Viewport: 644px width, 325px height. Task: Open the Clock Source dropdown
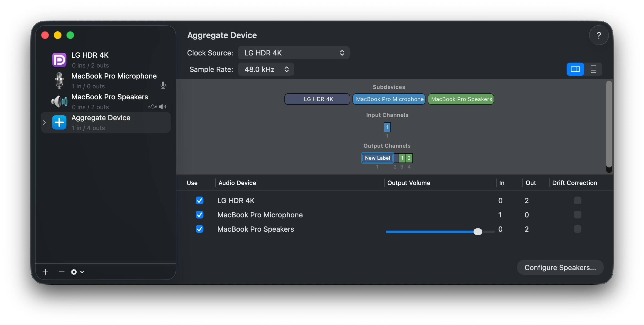tap(294, 53)
